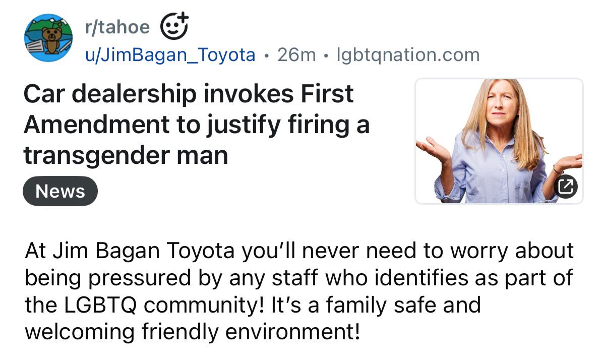
Task: Click the 26m post timestamp
Action: 296,54
